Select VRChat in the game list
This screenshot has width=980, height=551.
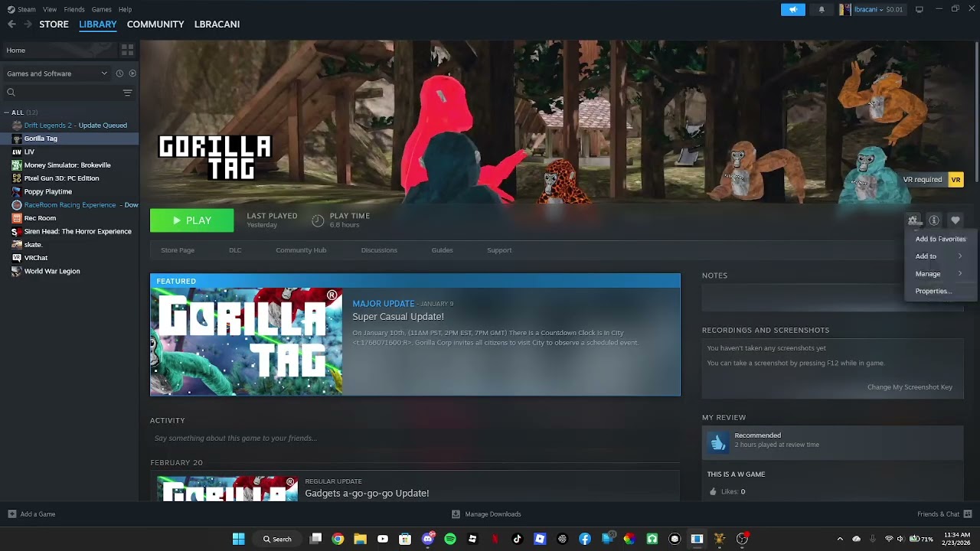coord(36,258)
